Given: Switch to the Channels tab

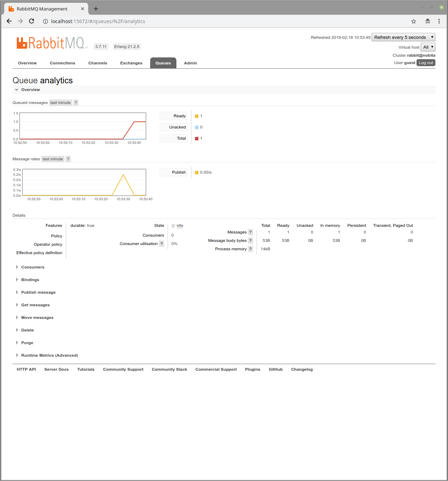Looking at the screenshot, I should click(98, 63).
